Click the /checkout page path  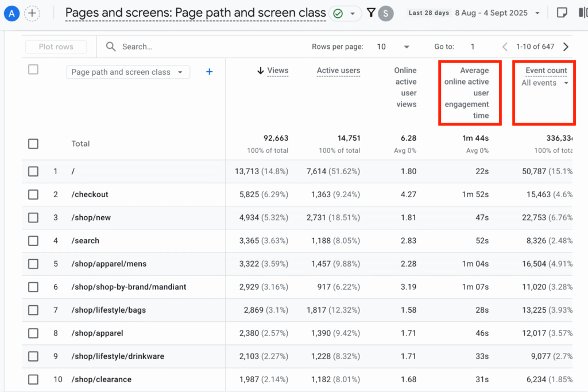point(90,194)
